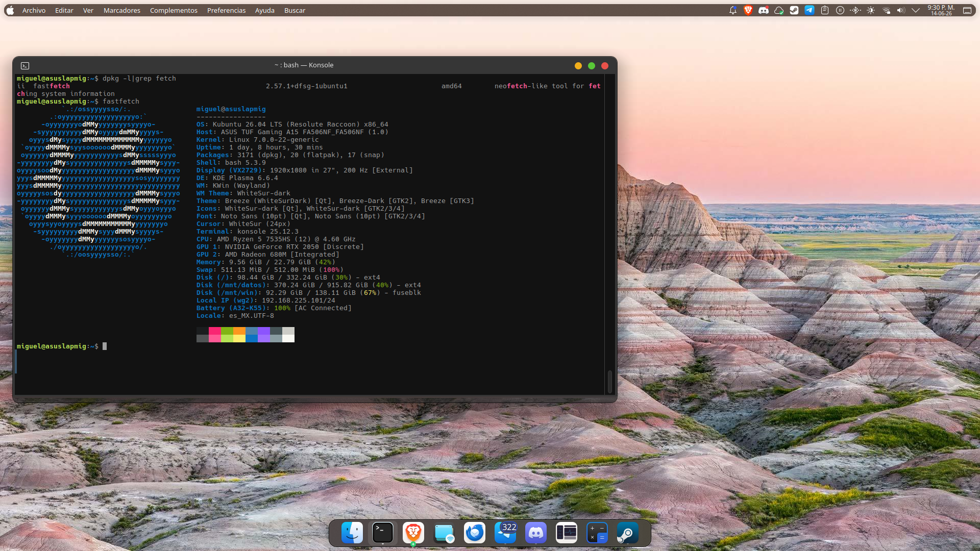Launch the calculator from the dock
Image resolution: width=980 pixels, height=551 pixels.
[597, 533]
